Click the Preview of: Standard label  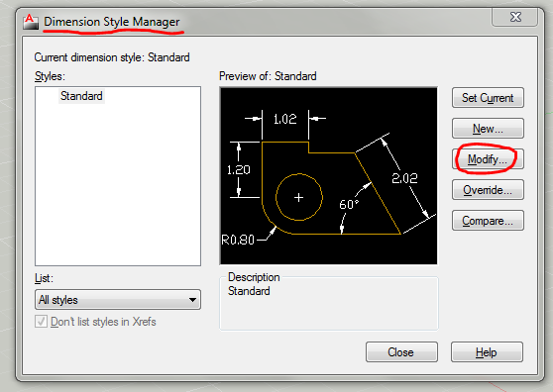268,76
